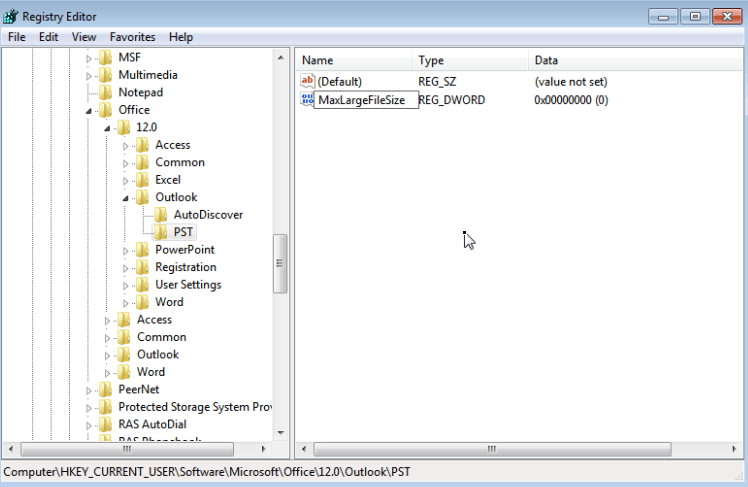Open the Edit menu
748x487 pixels.
click(x=48, y=37)
